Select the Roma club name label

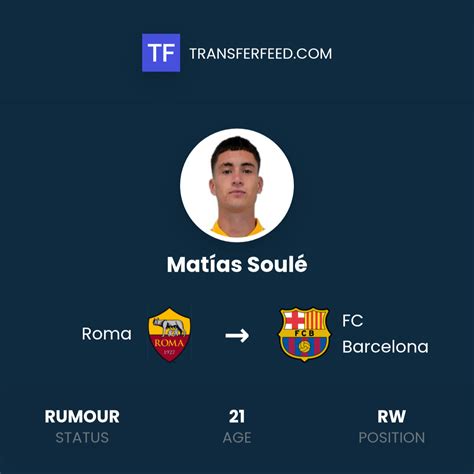[107, 334]
